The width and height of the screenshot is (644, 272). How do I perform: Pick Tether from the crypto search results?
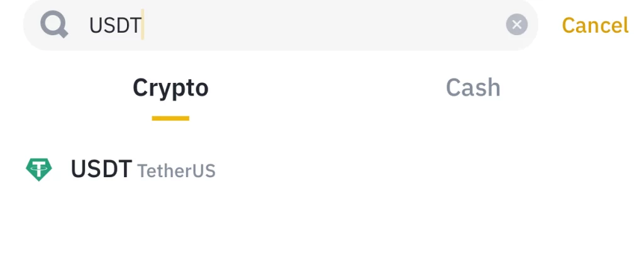[x=322, y=170]
